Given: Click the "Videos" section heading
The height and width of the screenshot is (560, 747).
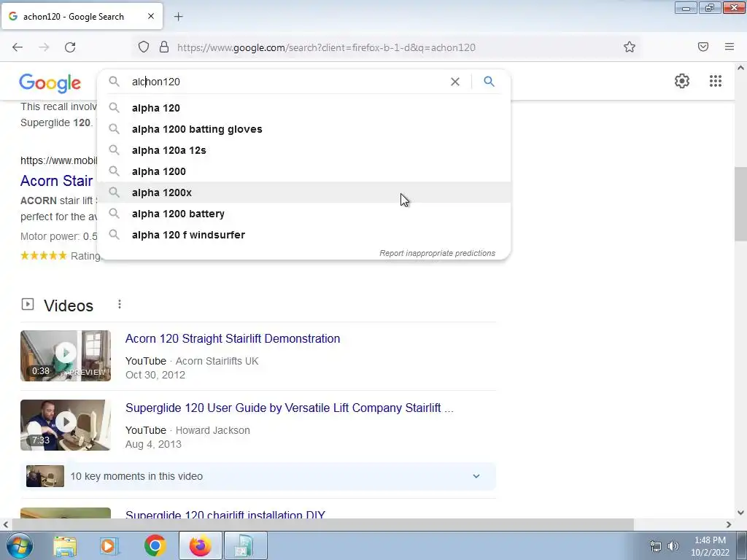Looking at the screenshot, I should (x=69, y=306).
